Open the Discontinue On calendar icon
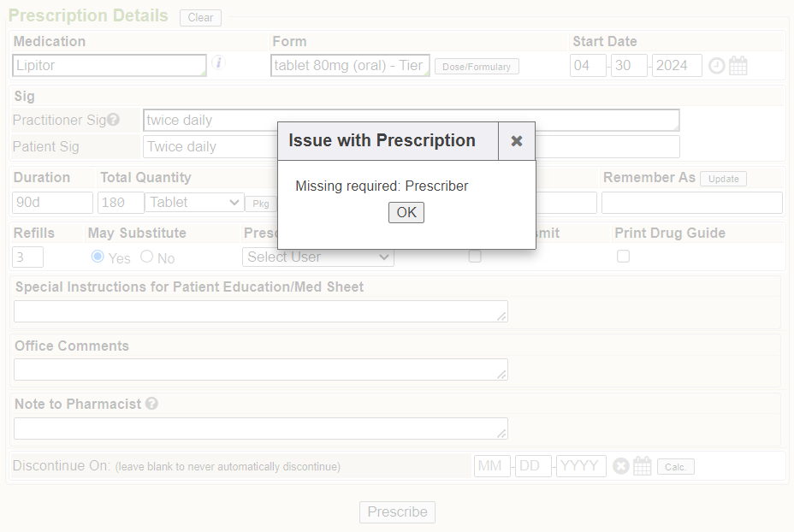This screenshot has width=794, height=532. click(x=643, y=466)
